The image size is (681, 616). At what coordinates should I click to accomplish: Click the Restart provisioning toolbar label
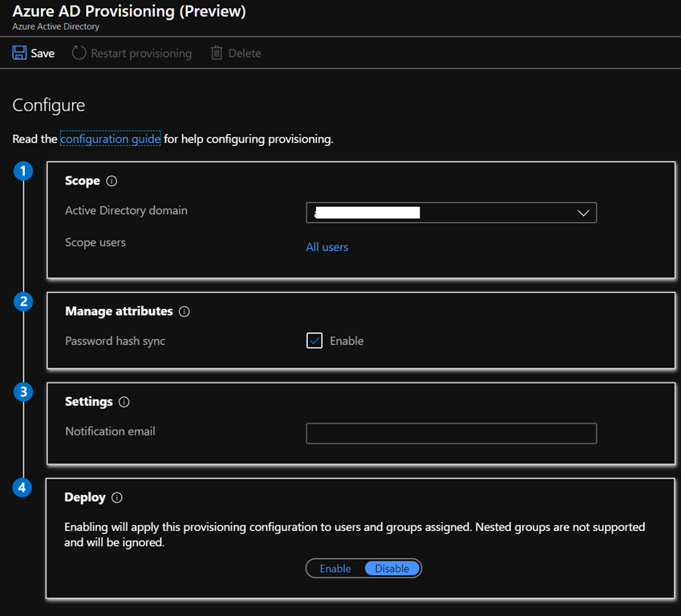(141, 54)
